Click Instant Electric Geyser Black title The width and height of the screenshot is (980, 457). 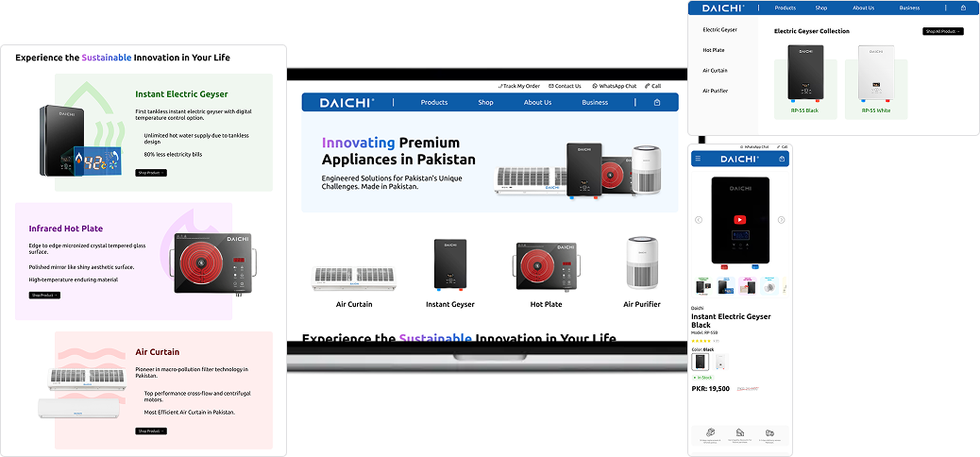[x=731, y=321]
